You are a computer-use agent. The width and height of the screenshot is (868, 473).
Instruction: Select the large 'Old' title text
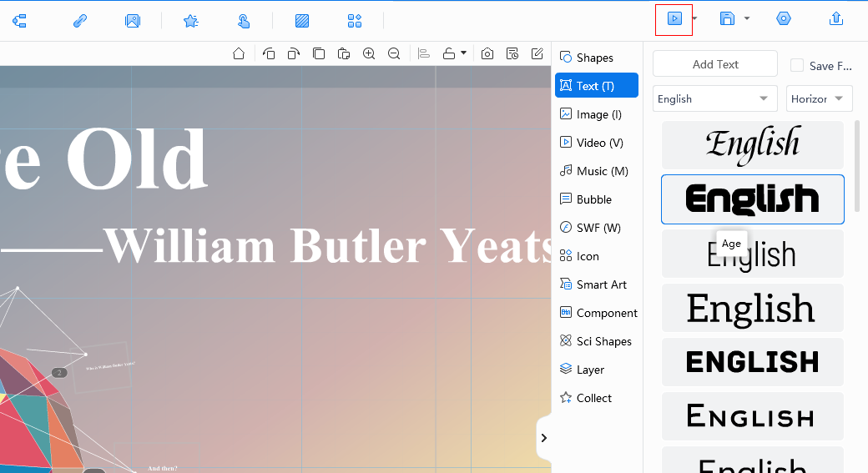[x=136, y=159]
